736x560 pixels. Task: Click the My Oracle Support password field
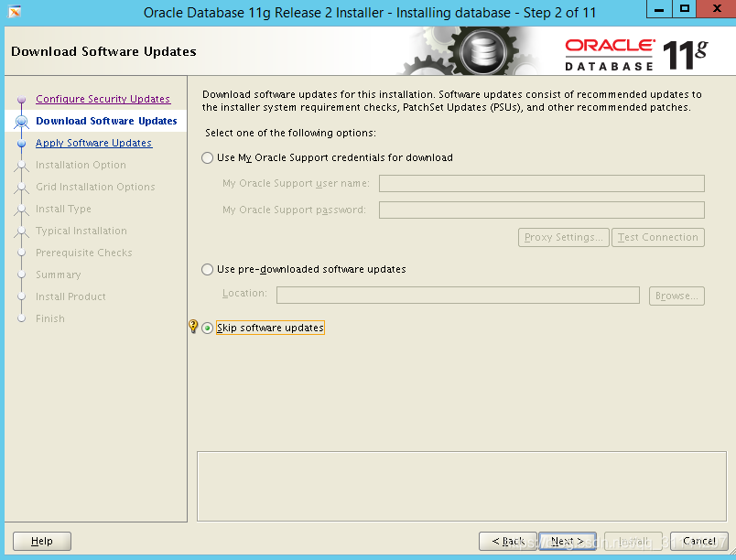coord(542,210)
